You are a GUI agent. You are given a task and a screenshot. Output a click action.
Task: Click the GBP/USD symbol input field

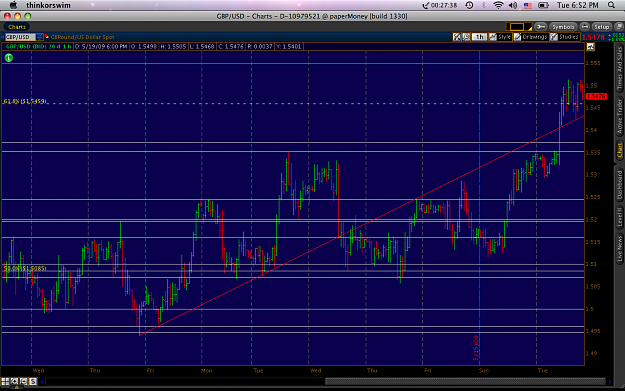(19, 37)
